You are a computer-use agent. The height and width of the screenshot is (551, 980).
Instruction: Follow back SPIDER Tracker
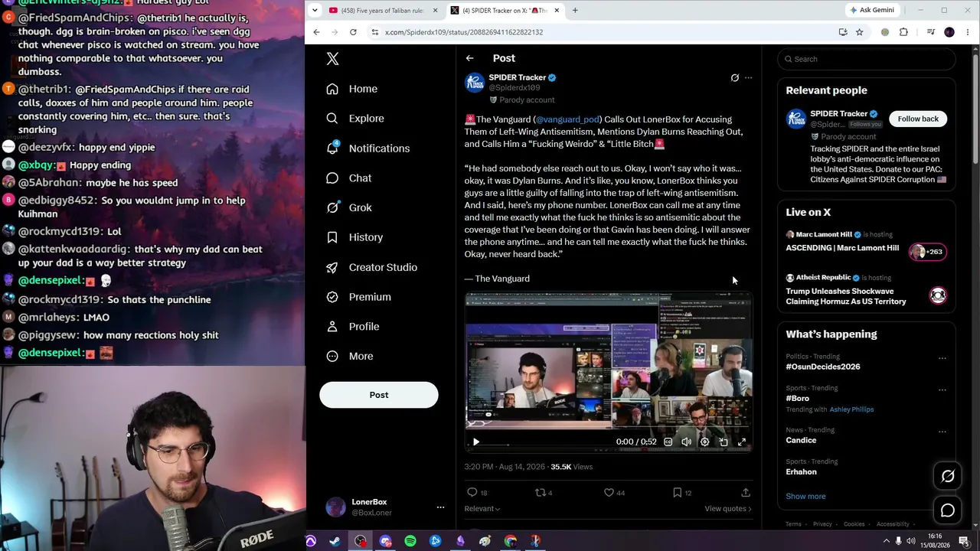(918, 119)
